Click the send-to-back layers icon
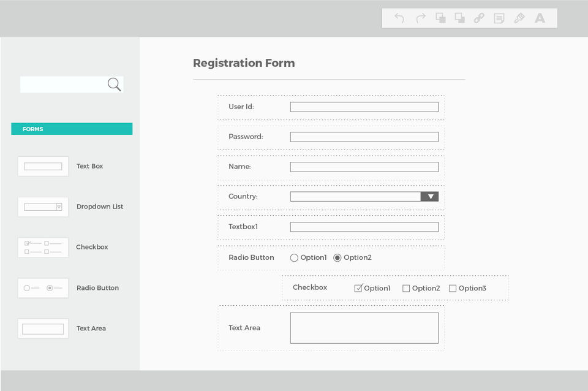 tap(460, 18)
